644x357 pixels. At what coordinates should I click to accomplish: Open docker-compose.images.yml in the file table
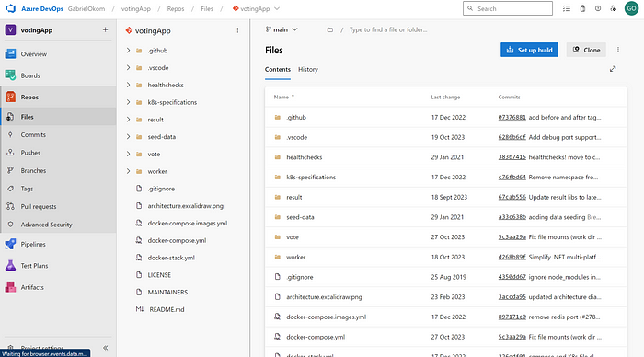pos(326,317)
